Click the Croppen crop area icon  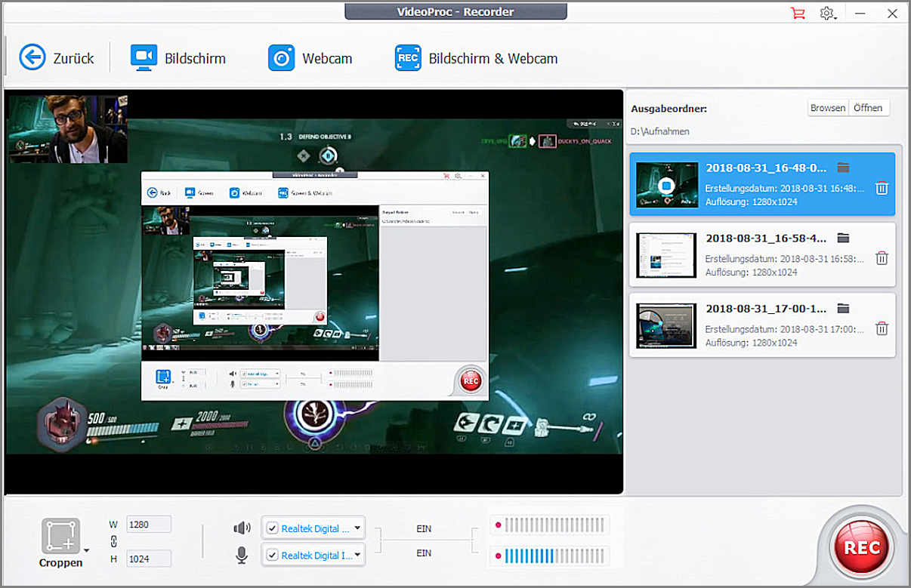coord(60,536)
